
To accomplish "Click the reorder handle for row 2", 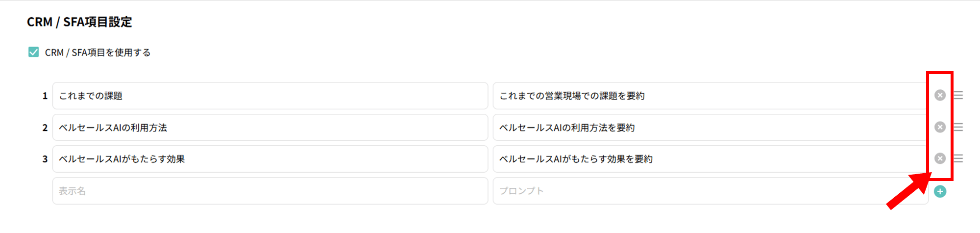I will point(958,127).
